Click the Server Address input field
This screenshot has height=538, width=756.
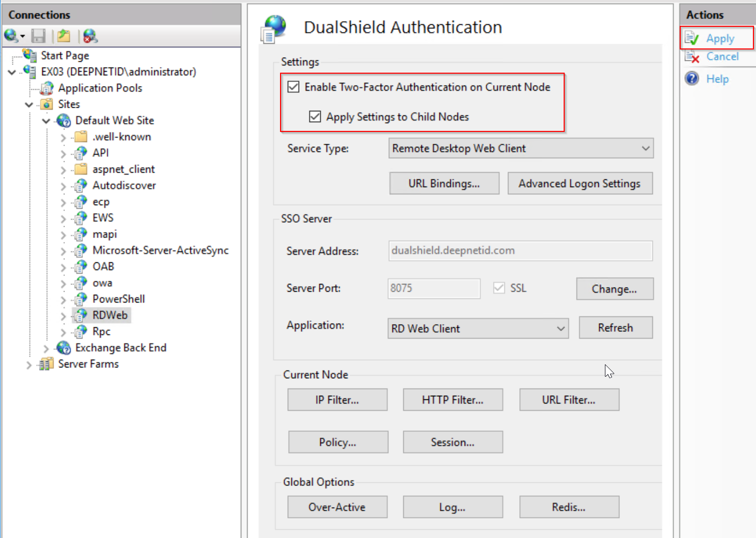(520, 251)
